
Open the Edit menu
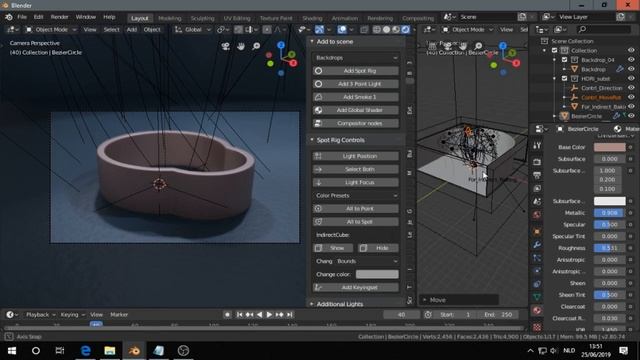coord(38,17)
